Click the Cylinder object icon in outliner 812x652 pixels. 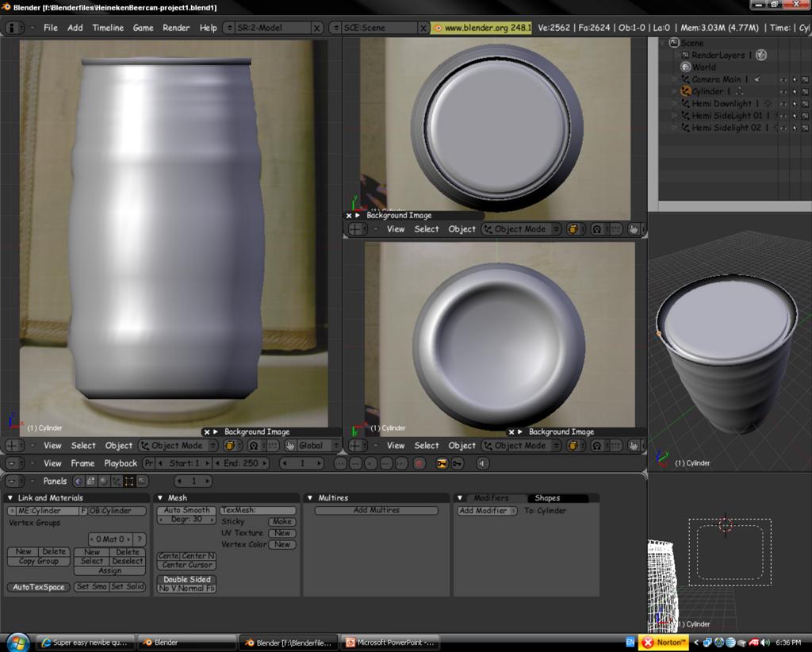pos(685,91)
